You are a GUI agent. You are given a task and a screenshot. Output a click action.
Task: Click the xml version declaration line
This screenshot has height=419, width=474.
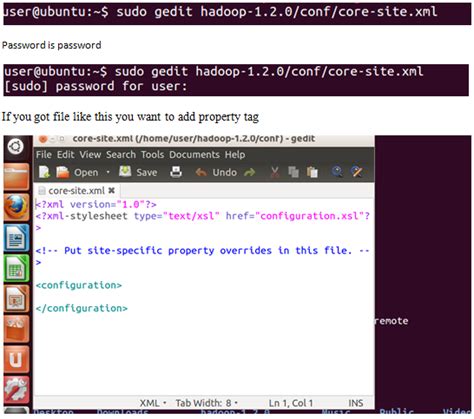click(x=96, y=204)
